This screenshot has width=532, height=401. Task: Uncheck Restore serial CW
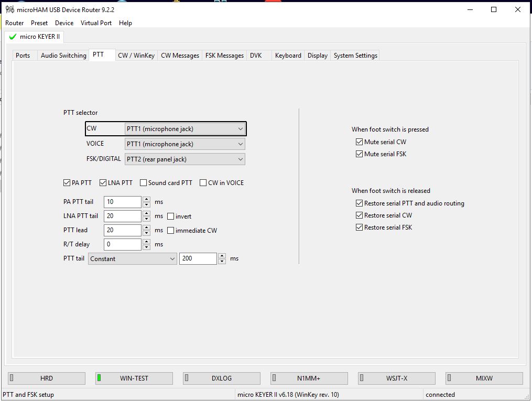(x=360, y=215)
